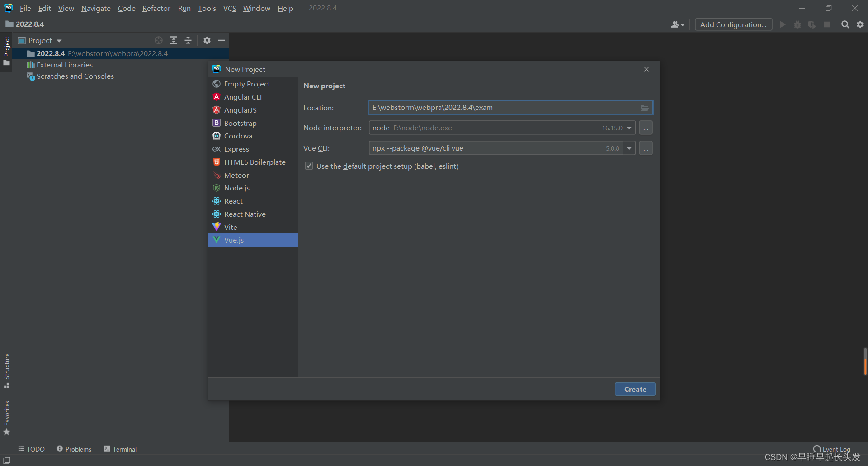Open the Vue CLI version dropdown
This screenshot has width=868, height=466.
[629, 148]
